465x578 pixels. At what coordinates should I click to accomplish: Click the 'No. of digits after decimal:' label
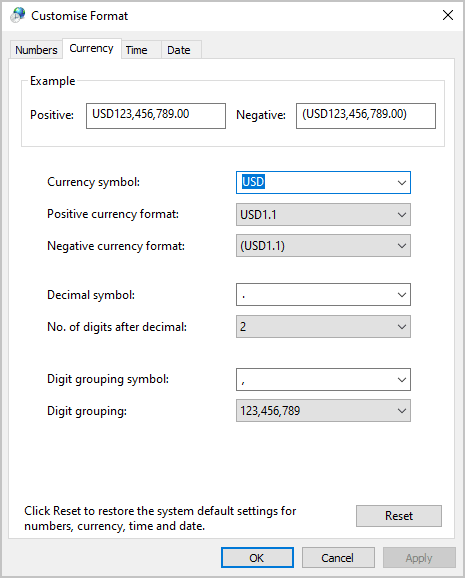117,327
